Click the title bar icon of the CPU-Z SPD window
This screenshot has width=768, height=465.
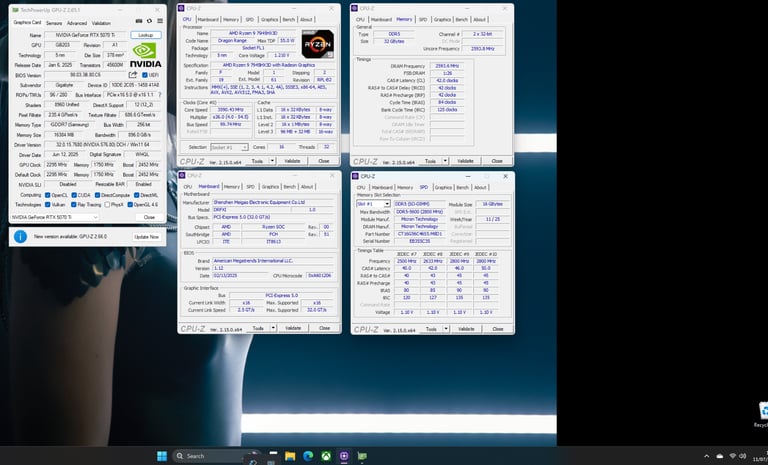[356, 176]
